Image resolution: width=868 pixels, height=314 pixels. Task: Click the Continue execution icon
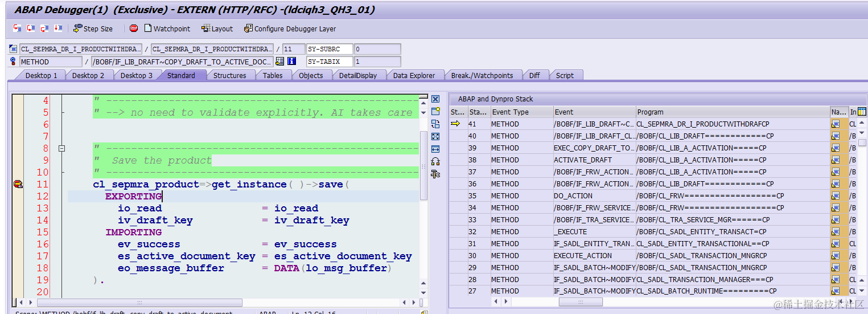click(x=58, y=28)
